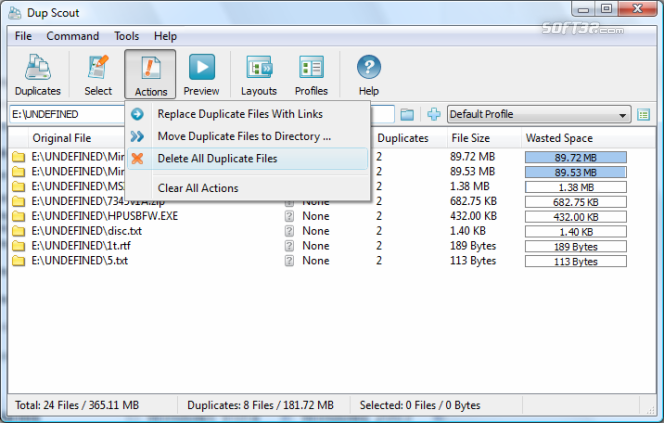
Task: Open the Default Profile dropdown
Action: click(539, 114)
